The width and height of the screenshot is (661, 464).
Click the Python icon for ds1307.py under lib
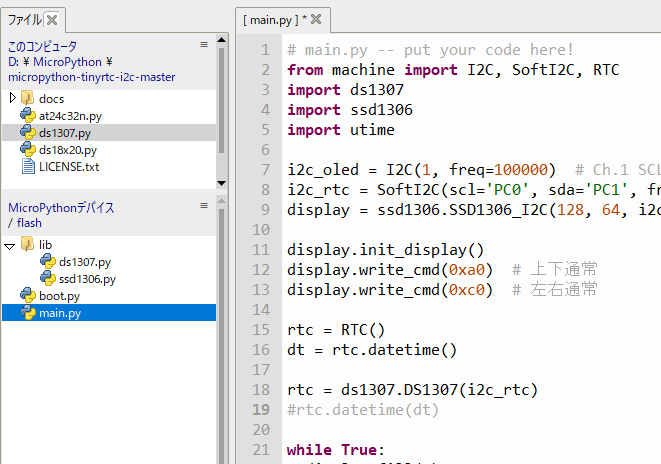pos(48,262)
